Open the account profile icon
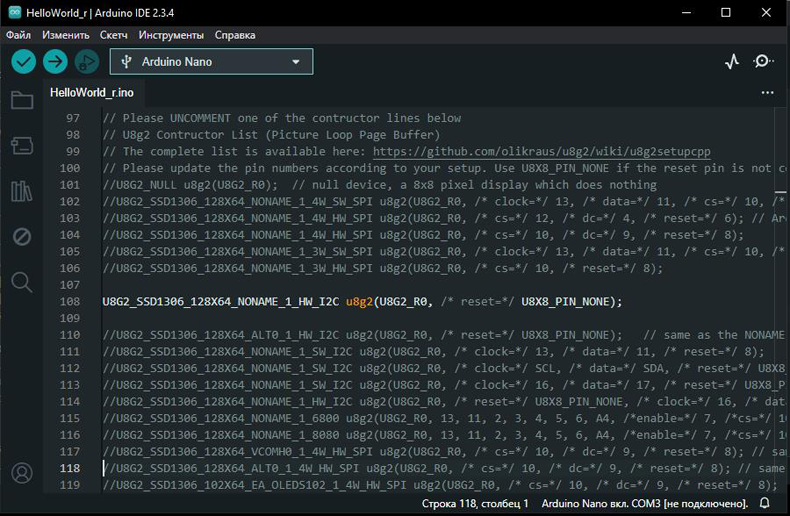 tap(22, 473)
